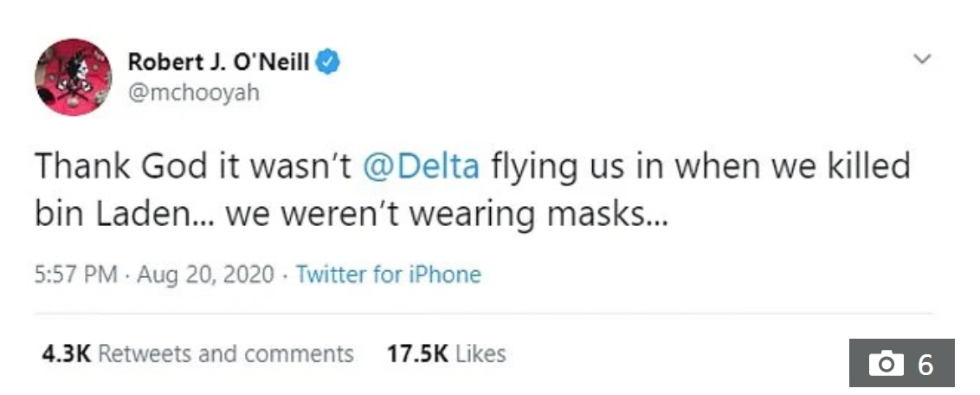Click the blue verified checkmark badge
The image size is (980, 395).
click(x=328, y=62)
